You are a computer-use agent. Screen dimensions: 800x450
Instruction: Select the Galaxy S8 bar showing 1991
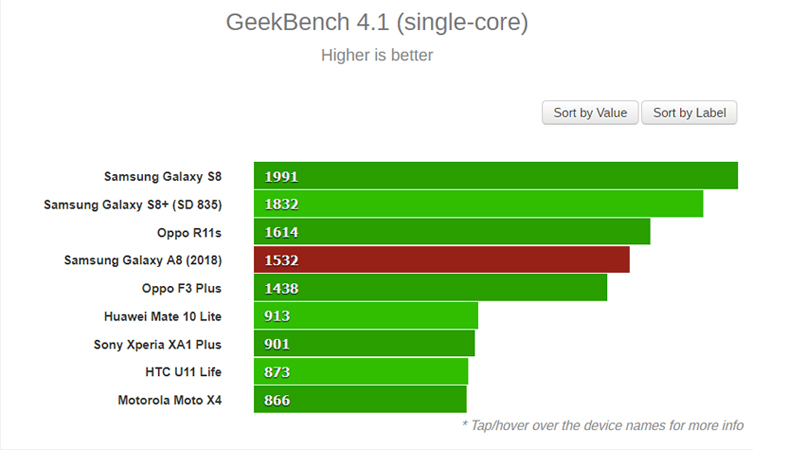pos(495,176)
